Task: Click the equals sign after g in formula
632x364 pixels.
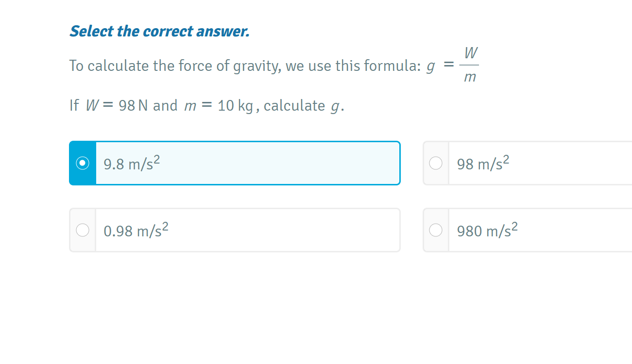Action: [x=448, y=66]
